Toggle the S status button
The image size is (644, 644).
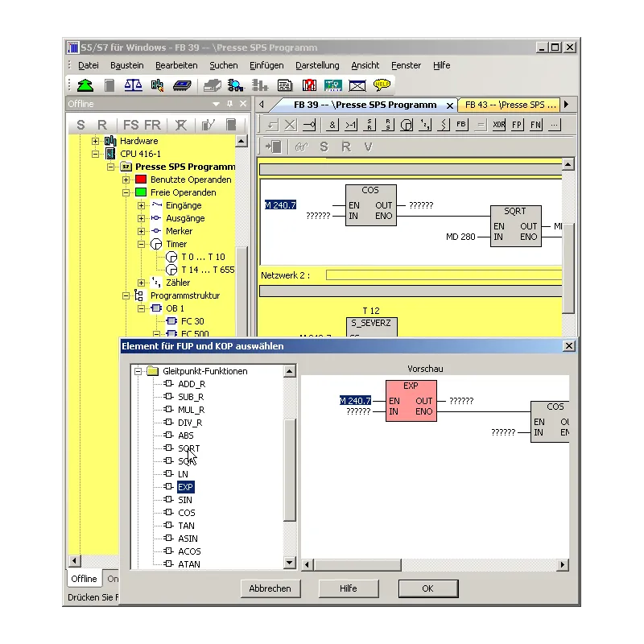click(x=80, y=125)
